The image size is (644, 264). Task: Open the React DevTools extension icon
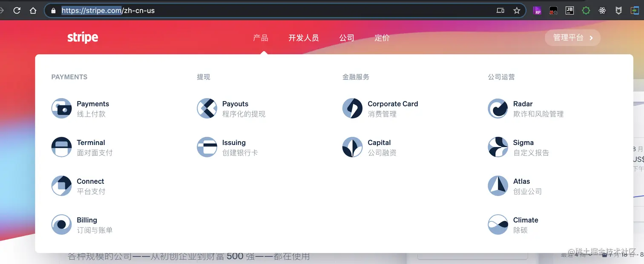pos(602,11)
